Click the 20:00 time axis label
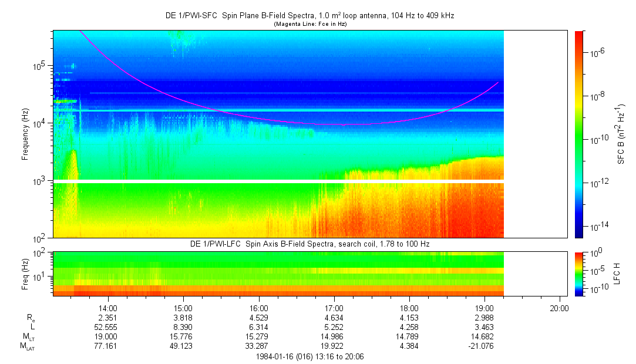Viewport: 636px width, 364px height. click(x=559, y=308)
